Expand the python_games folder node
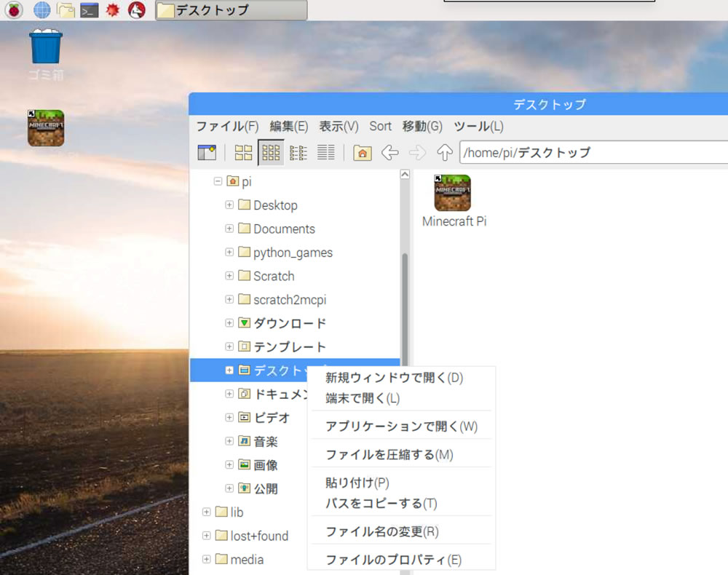Image resolution: width=728 pixels, height=575 pixels. pyautogui.click(x=229, y=252)
